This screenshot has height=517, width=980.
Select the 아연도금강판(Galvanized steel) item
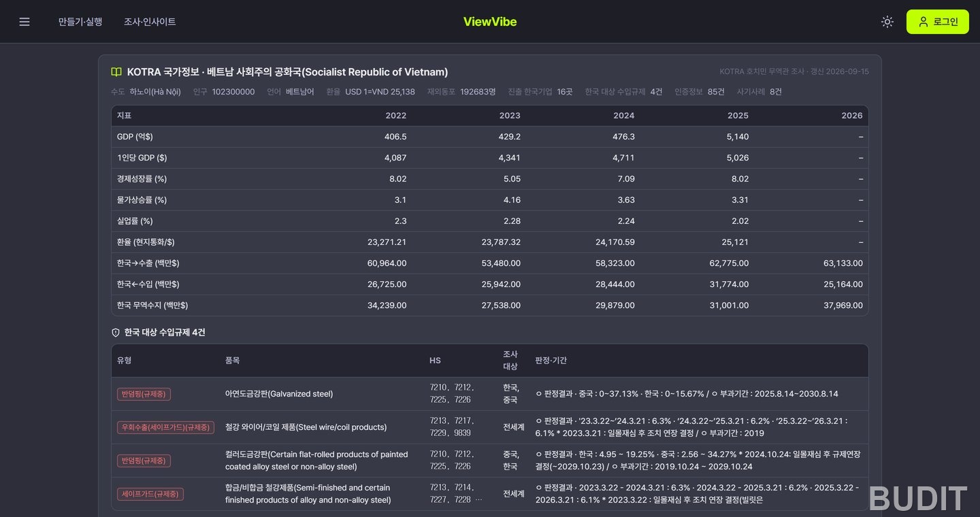pos(279,394)
